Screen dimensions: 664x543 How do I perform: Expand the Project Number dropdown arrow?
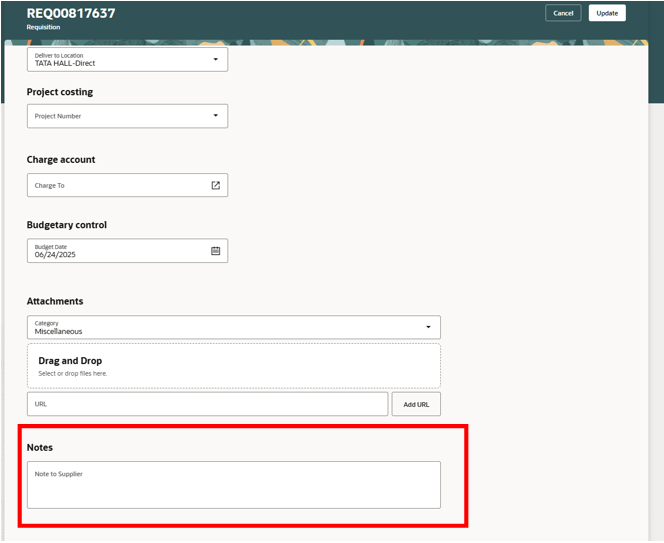pyautogui.click(x=215, y=116)
